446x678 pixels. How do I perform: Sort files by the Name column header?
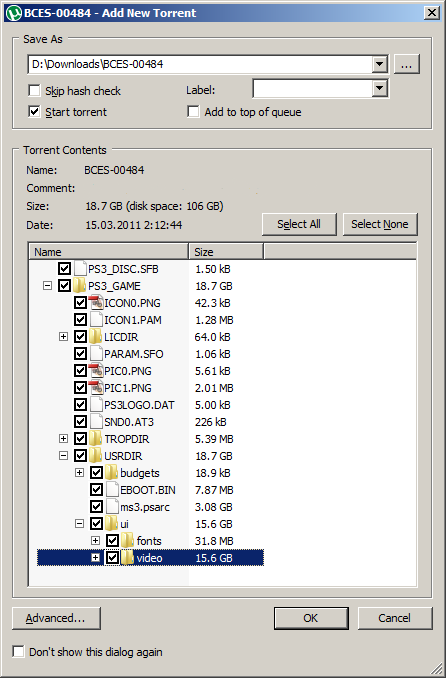(109, 251)
